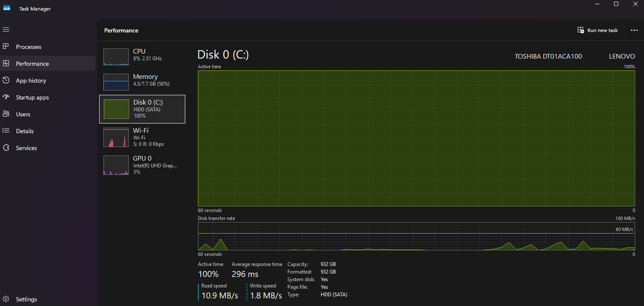Open Settings from the sidebar bottom
The height and width of the screenshot is (306, 644).
point(48,299)
